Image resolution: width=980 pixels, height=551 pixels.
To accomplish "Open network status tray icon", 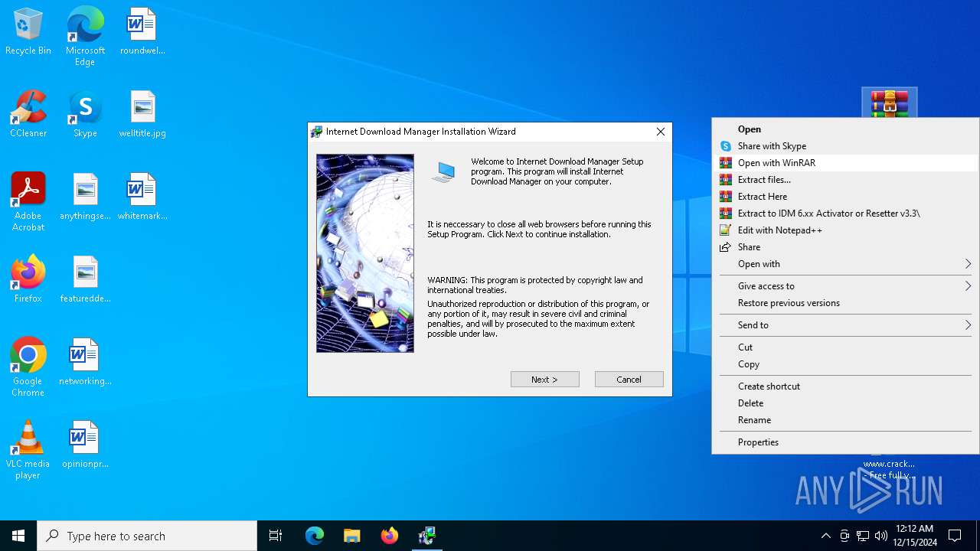I will (863, 536).
